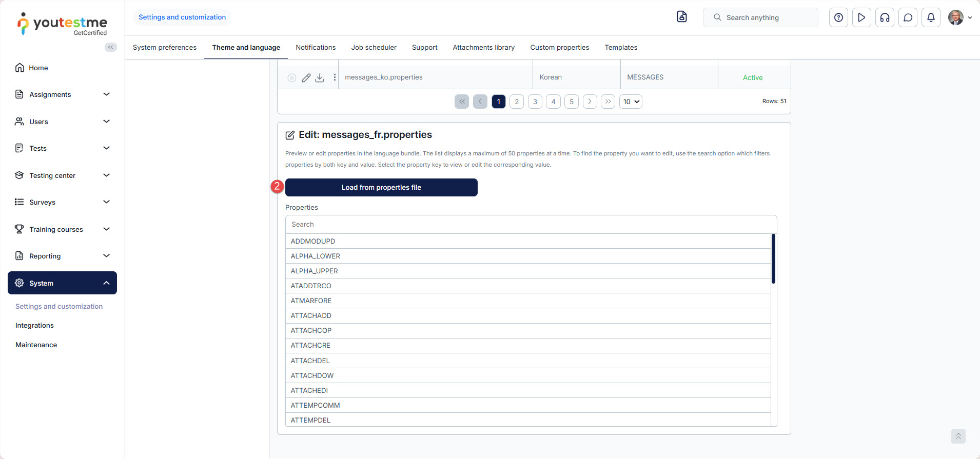Click the edit pencil icon for messages_ko.properties
This screenshot has width=980, height=459.
coord(306,78)
